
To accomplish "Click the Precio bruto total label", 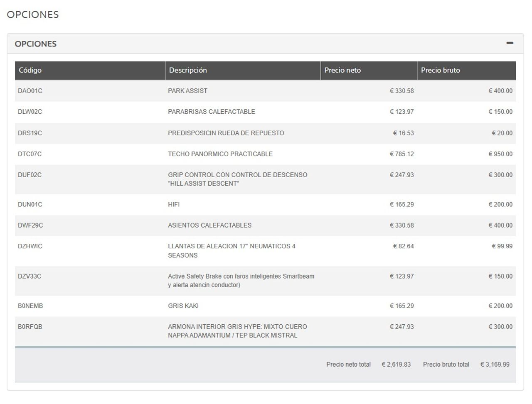I will pyautogui.click(x=446, y=365).
